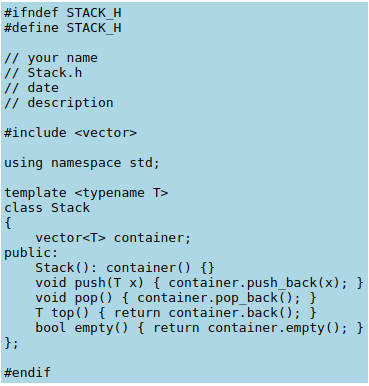Click the 'class Stack' declaration

(x=47, y=208)
